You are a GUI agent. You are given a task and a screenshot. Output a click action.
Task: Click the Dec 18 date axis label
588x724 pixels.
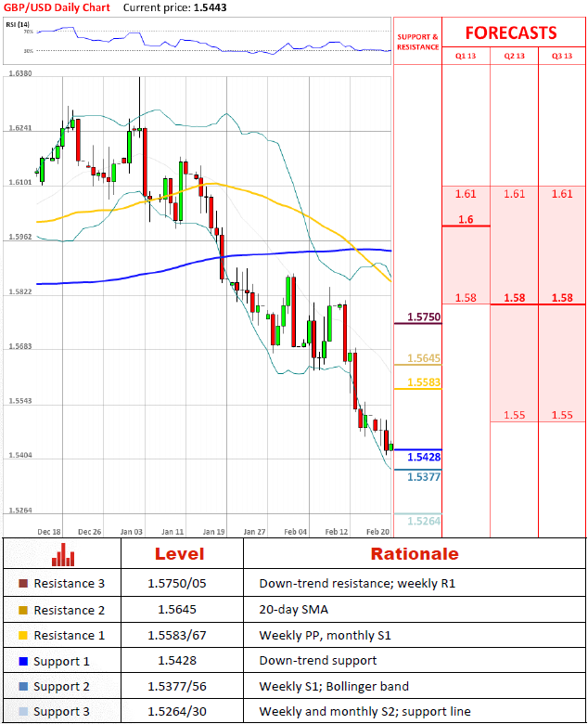click(x=49, y=532)
